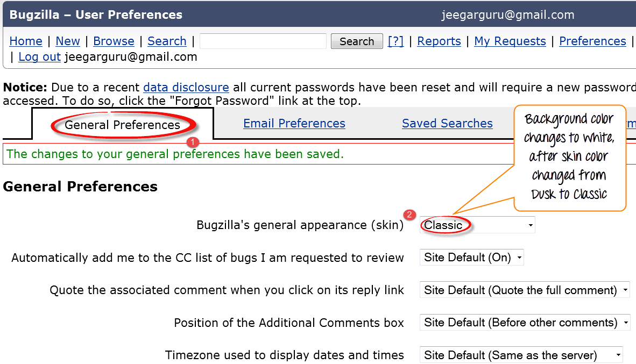Click the Search link in header
The width and height of the screenshot is (636, 364).
click(x=167, y=41)
